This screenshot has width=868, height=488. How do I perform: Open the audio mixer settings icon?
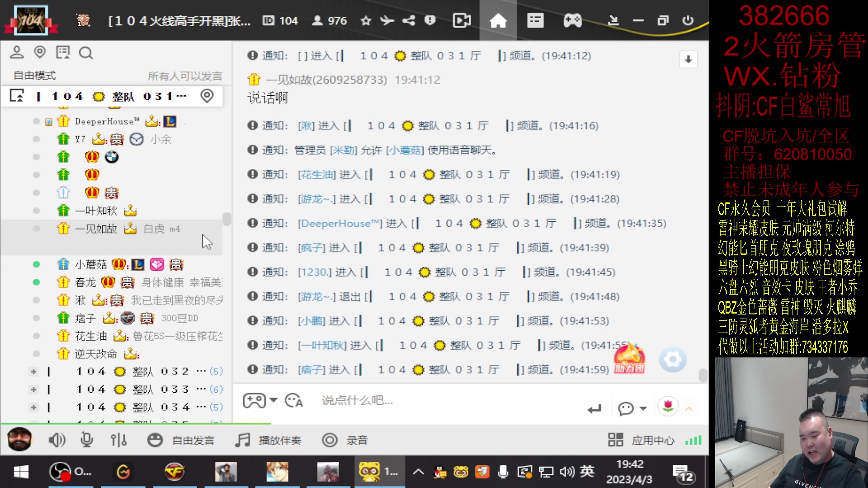pyautogui.click(x=118, y=440)
